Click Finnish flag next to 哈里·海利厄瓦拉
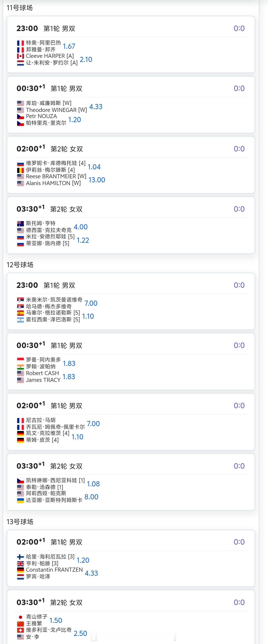The width and height of the screenshot is (268, 644). point(20,557)
